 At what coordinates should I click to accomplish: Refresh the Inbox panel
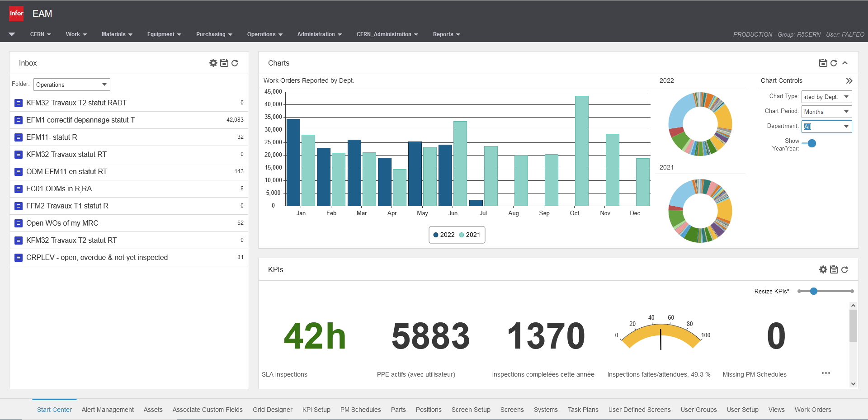tap(235, 63)
